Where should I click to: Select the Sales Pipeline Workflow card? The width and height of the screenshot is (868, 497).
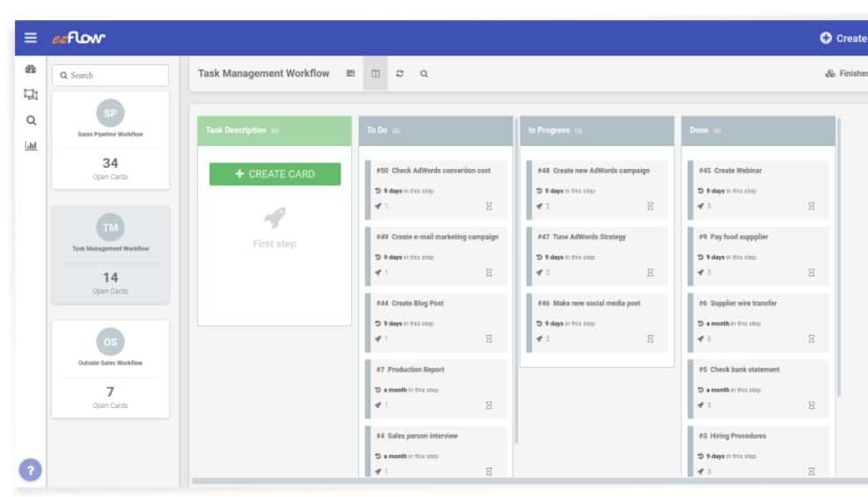110,140
